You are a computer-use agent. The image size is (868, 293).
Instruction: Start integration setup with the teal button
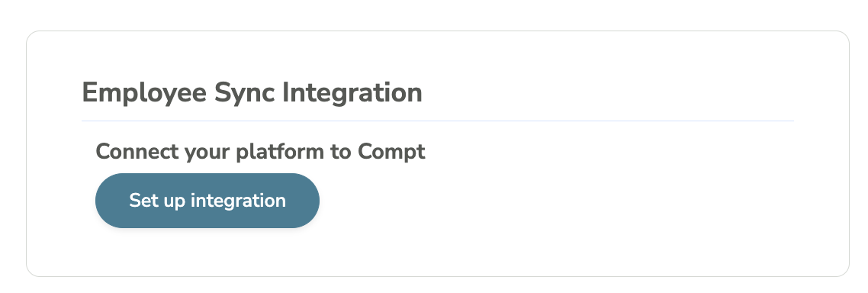207,201
